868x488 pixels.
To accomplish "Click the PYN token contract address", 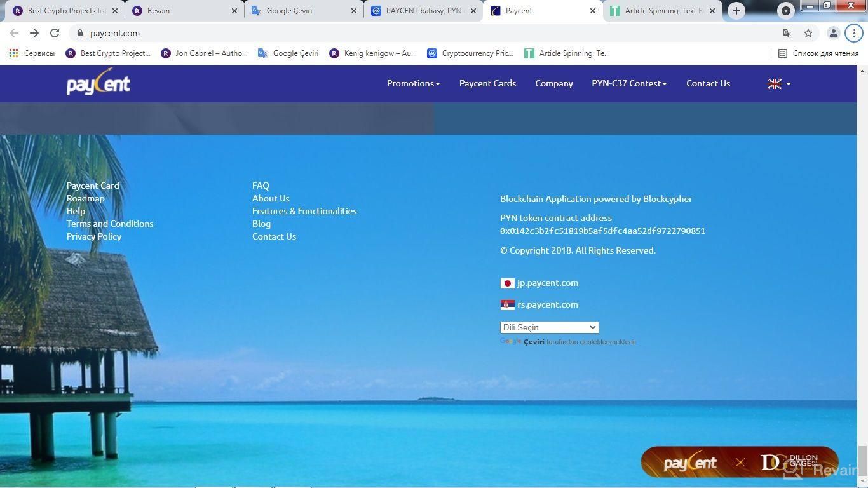I will pyautogui.click(x=602, y=231).
